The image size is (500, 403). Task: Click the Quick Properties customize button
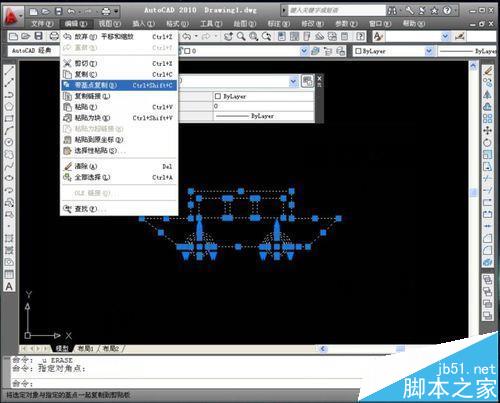(307, 81)
